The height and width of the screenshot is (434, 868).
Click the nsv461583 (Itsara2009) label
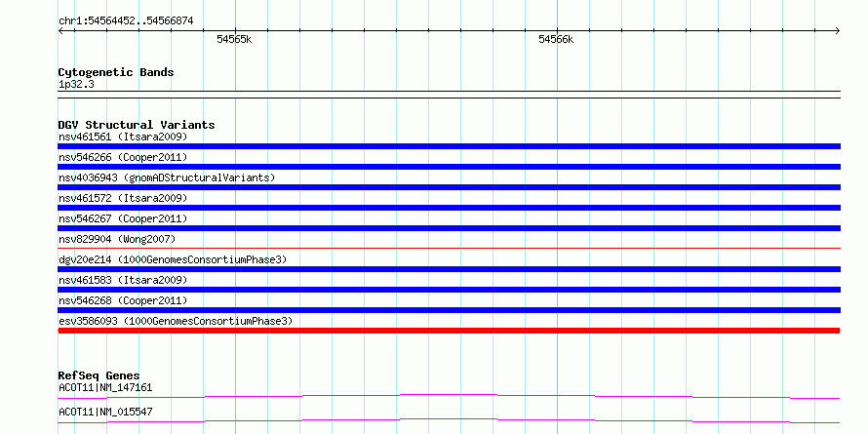tap(123, 280)
